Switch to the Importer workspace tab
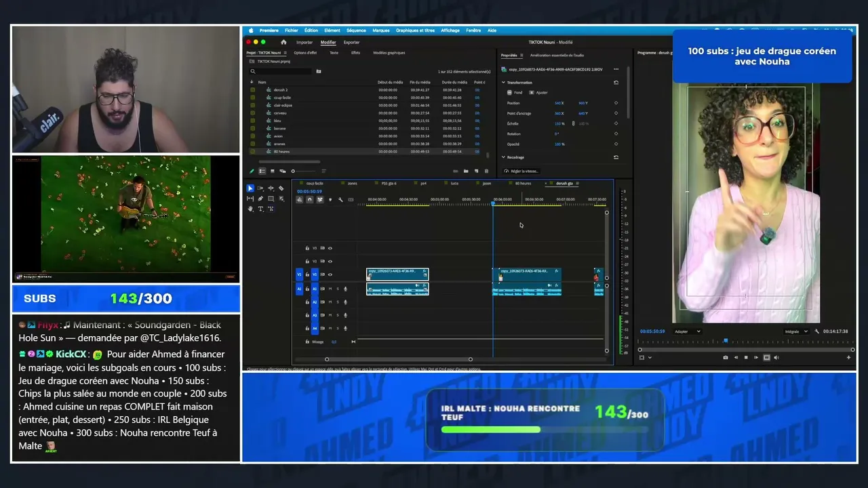 point(304,42)
